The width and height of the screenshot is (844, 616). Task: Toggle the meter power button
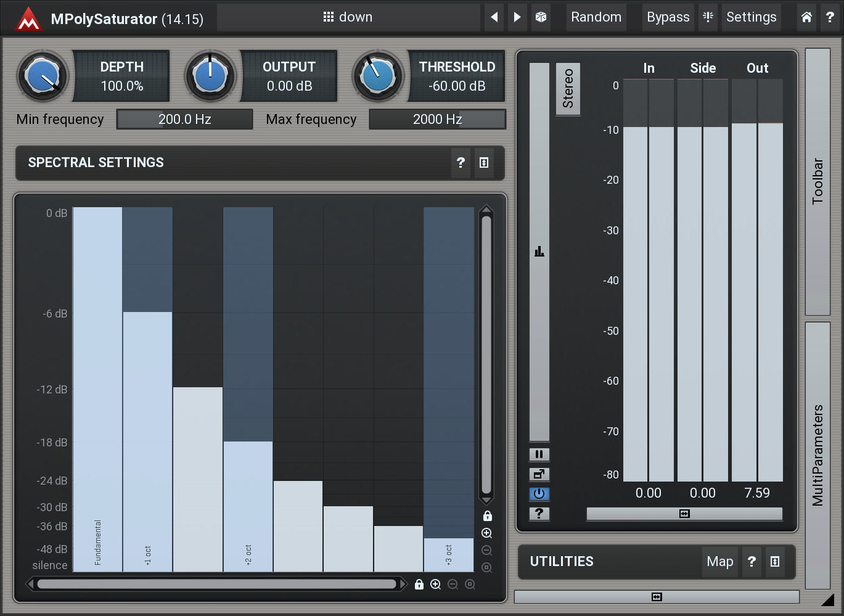click(x=539, y=494)
